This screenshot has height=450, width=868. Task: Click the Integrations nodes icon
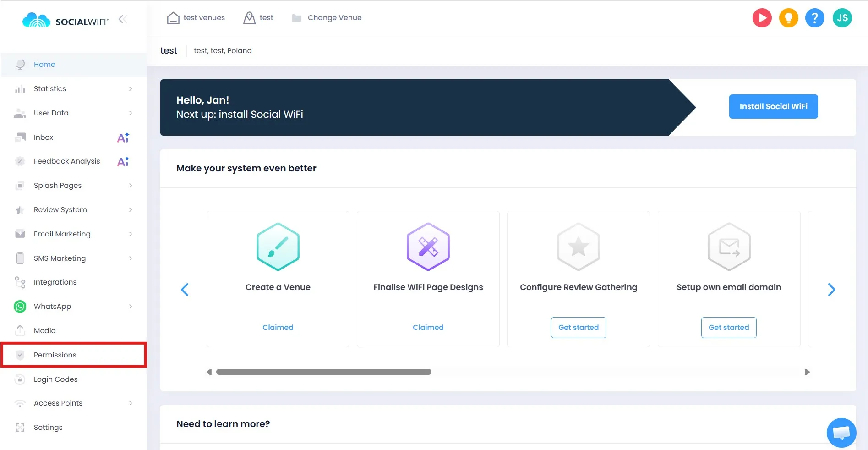(x=20, y=282)
